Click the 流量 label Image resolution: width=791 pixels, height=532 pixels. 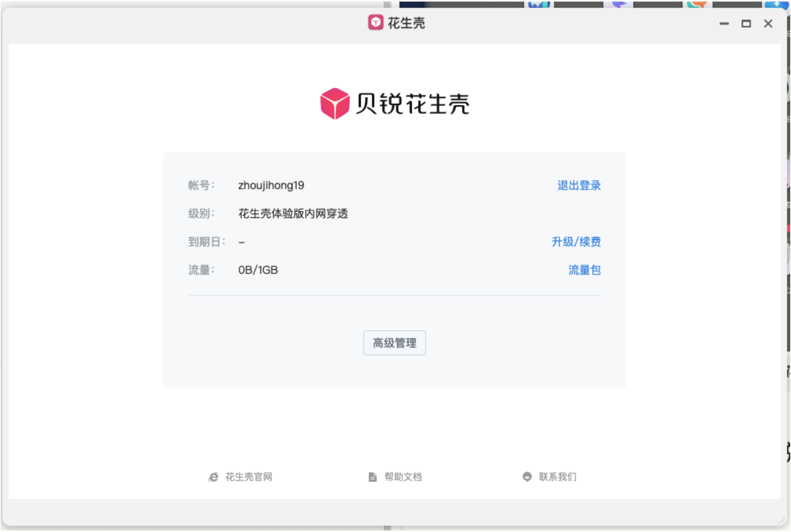[201, 270]
